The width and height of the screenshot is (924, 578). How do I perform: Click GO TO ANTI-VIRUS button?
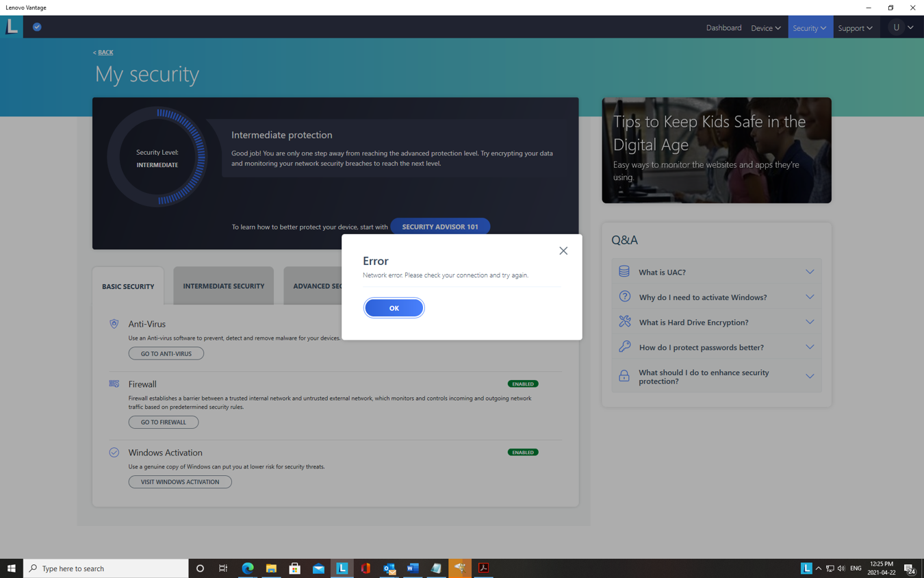pos(166,353)
